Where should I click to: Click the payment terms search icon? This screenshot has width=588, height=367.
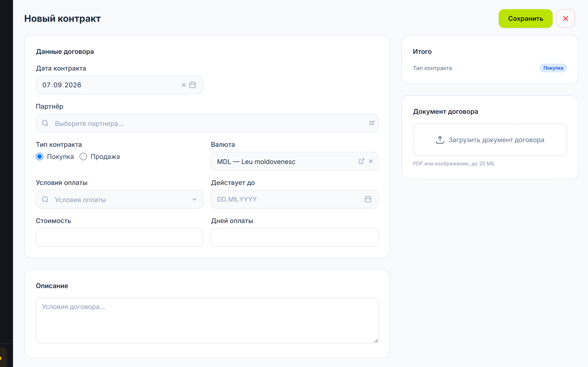point(45,199)
